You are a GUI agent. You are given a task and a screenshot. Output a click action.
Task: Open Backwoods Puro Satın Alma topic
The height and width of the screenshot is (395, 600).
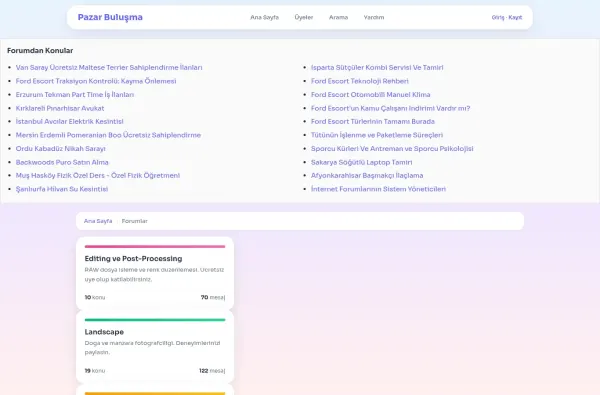[x=62, y=162]
